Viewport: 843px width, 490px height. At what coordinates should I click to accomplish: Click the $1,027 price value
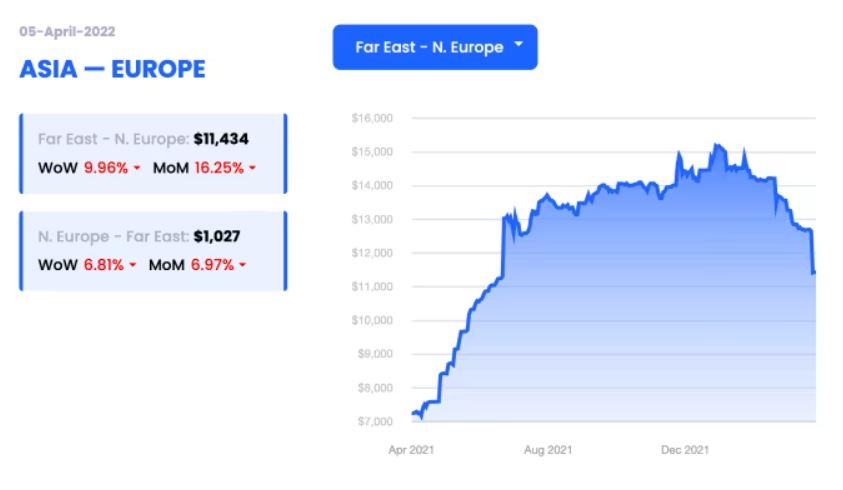tap(216, 236)
